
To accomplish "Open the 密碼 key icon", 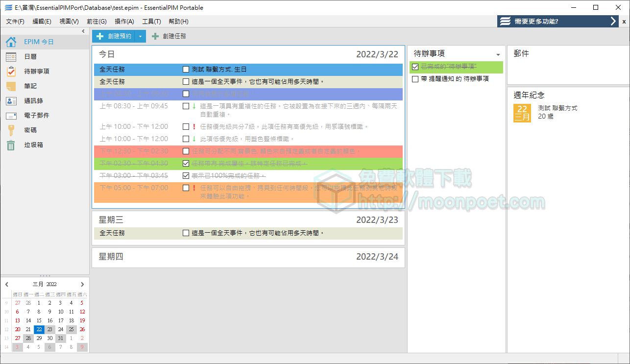I will pyautogui.click(x=11, y=130).
